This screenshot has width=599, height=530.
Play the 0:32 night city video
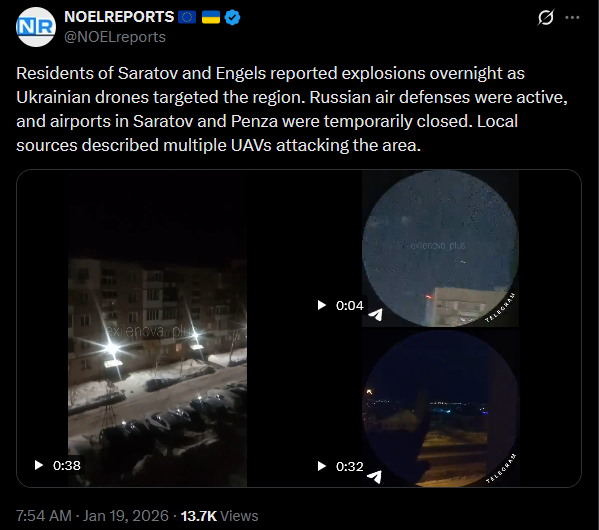(322, 466)
